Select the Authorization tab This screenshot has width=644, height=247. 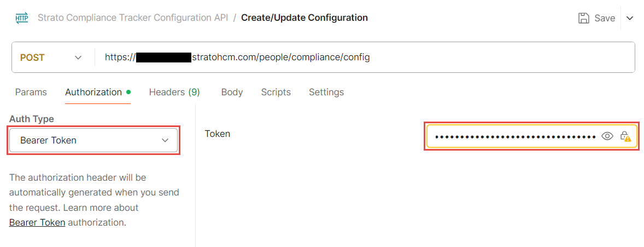[x=93, y=92]
